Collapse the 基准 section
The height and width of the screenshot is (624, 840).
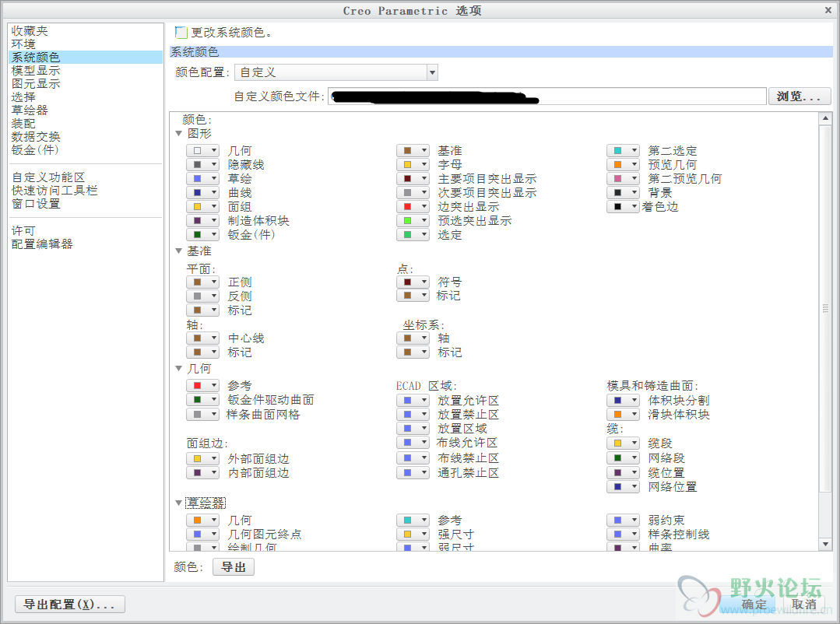click(x=179, y=251)
